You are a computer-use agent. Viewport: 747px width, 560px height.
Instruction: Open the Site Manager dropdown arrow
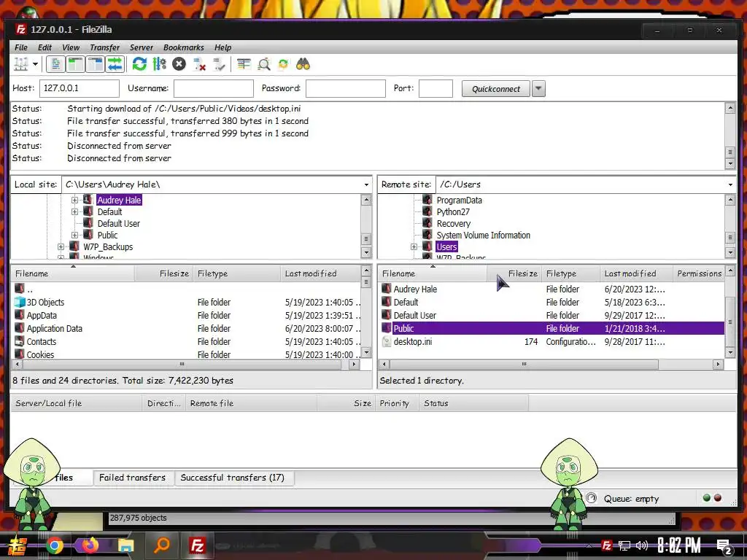[35, 64]
